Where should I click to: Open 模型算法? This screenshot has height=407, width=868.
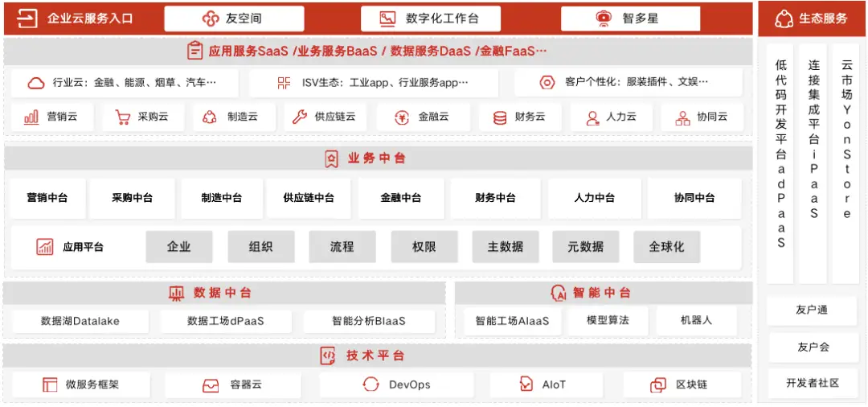pyautogui.click(x=608, y=321)
